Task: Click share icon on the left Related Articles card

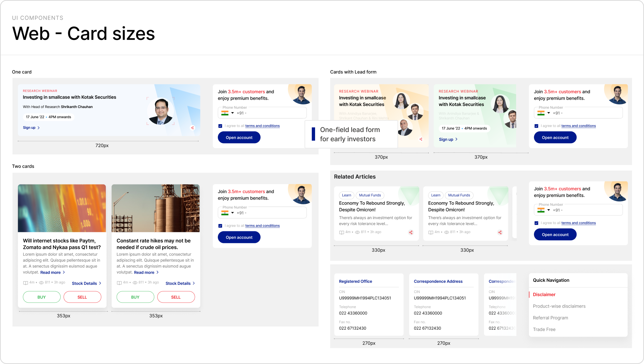Action: pyautogui.click(x=411, y=232)
